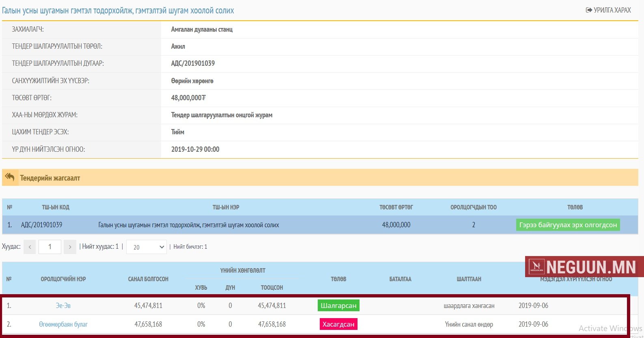This screenshot has width=644, height=338.
Task: Open participant link Ээ-Эв
Action: (63, 306)
